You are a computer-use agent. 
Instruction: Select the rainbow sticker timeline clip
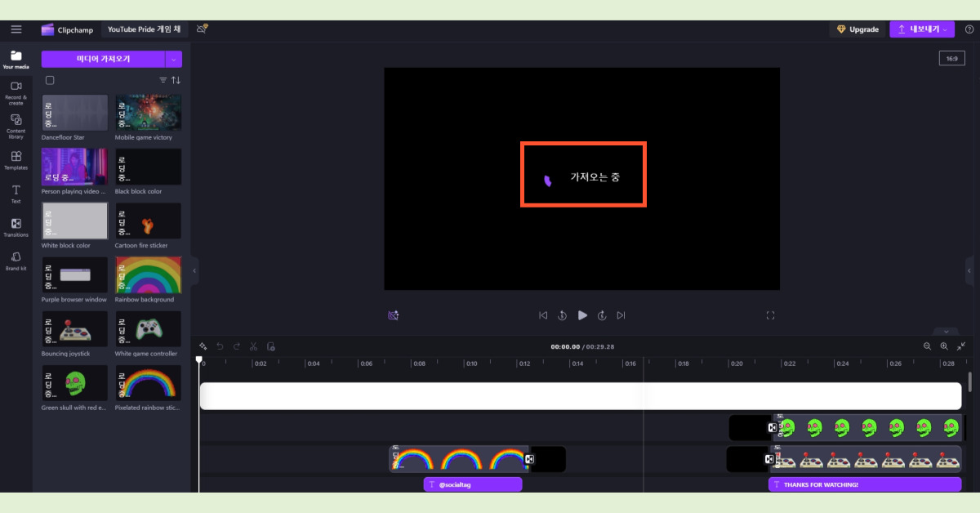[459, 459]
